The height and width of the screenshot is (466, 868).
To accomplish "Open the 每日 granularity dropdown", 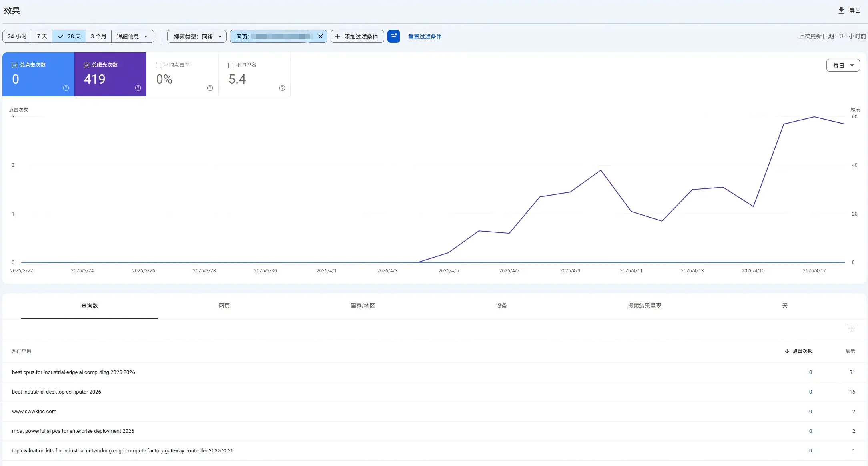I will [843, 65].
